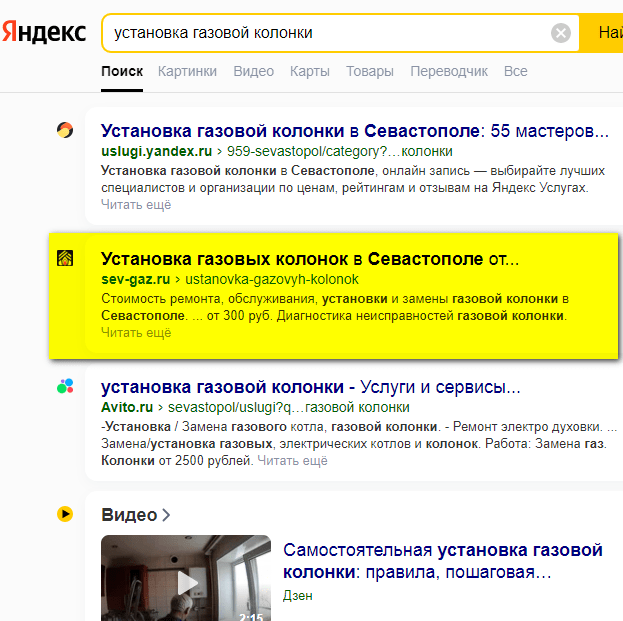Screen dimensions: 623x621
Task: Click the uslugi.yandex.ru domain link
Action: (157, 151)
